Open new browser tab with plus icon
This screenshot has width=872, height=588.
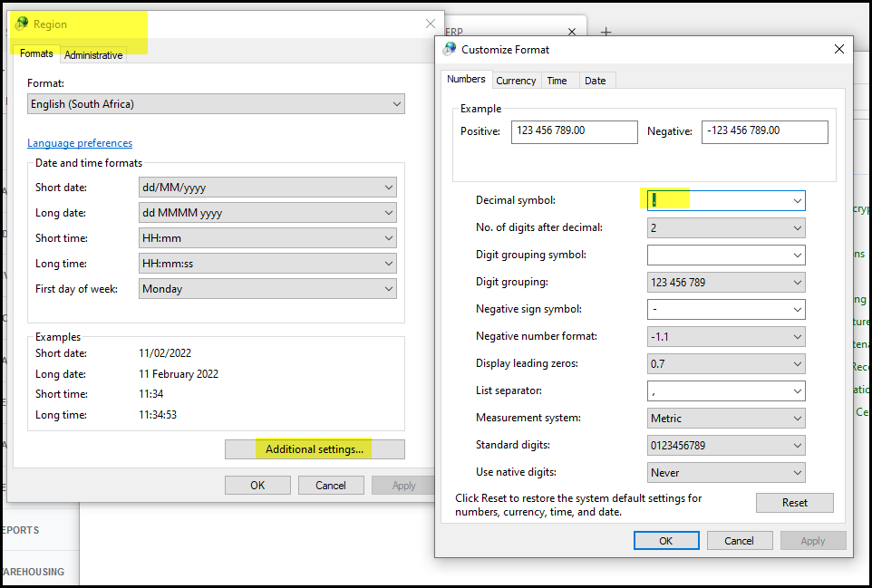(x=606, y=33)
